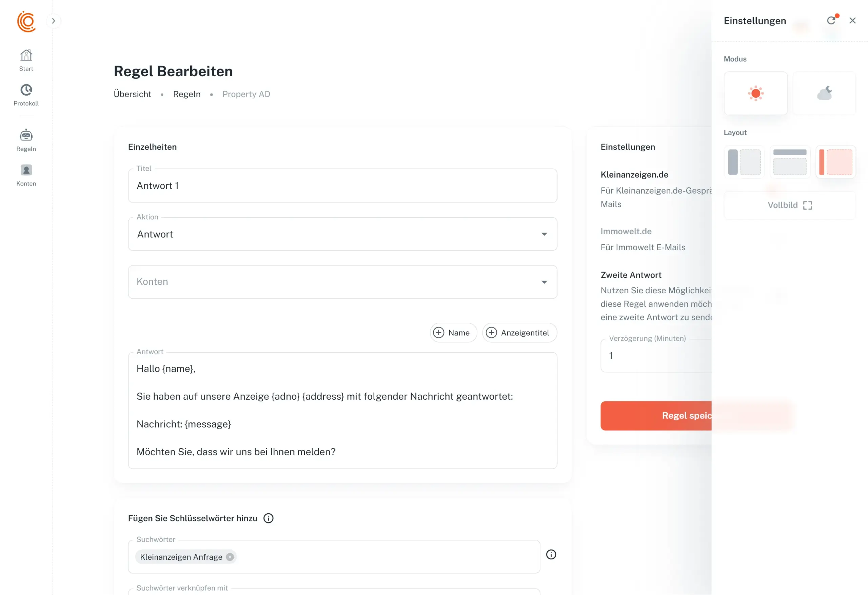
Task: Click info icon beside Suchwörter field
Action: point(551,554)
